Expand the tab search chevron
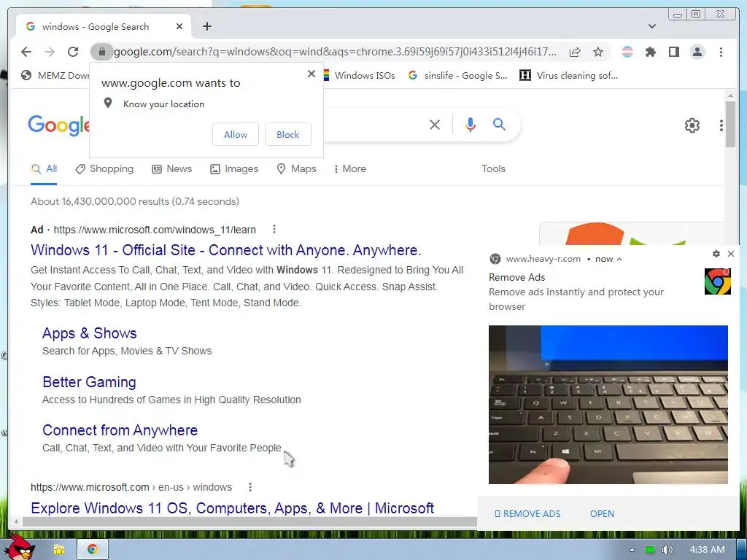This screenshot has height=560, width=747. click(652, 27)
